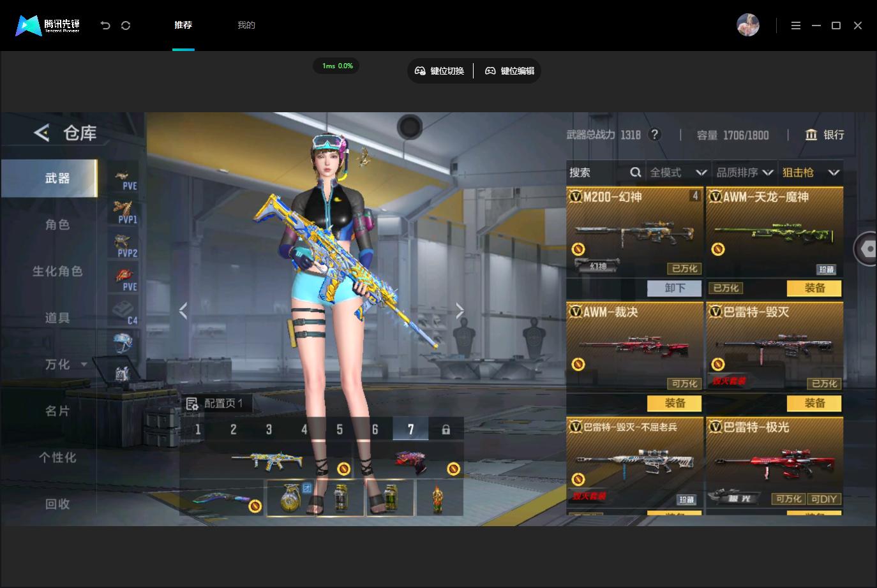Viewport: 877px width, 588px height.
Task: Switch to the 推荐 tab
Action: pyautogui.click(x=183, y=25)
